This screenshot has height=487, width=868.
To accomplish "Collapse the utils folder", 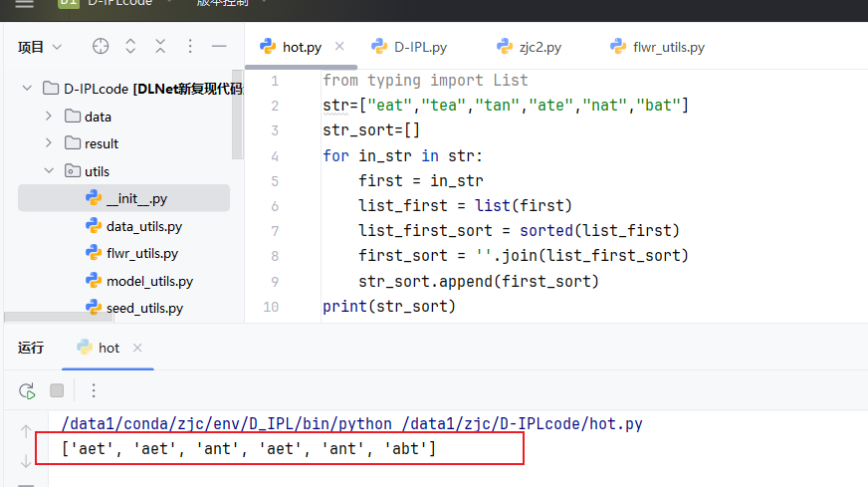I will click(x=49, y=170).
